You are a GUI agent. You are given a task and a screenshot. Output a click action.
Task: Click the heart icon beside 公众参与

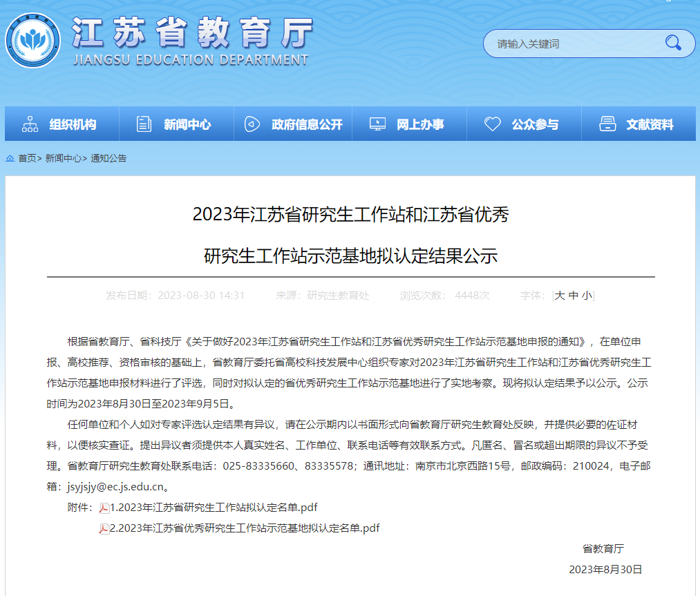point(493,124)
